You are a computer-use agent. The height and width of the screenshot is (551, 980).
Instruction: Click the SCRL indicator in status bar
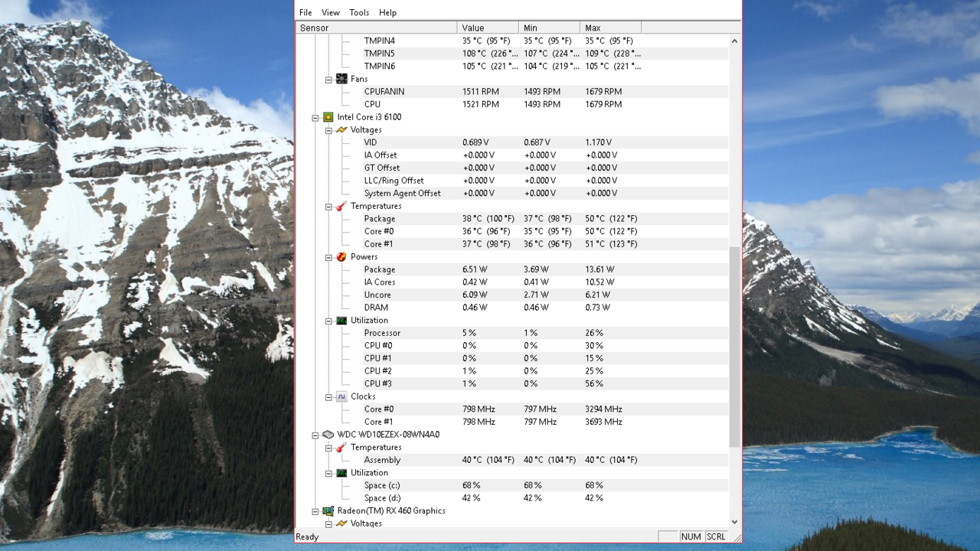point(717,536)
